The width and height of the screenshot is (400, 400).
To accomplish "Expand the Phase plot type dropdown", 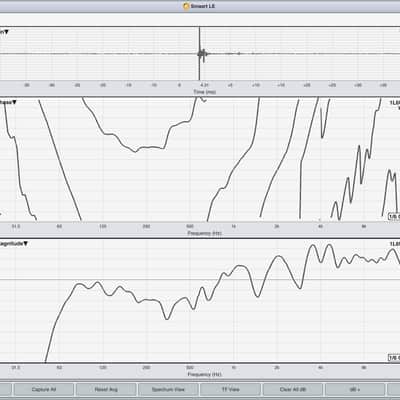I will tap(14, 102).
